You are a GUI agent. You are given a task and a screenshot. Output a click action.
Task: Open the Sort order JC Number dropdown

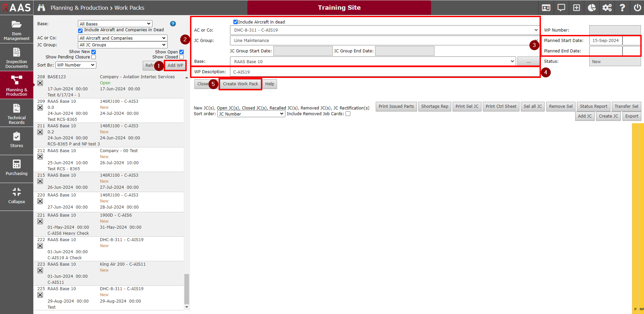(x=251, y=114)
